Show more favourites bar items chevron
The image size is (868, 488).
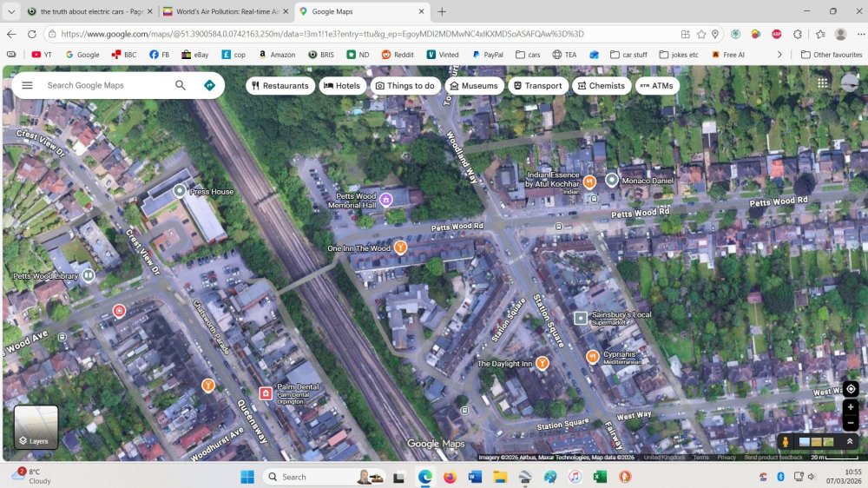coord(779,55)
